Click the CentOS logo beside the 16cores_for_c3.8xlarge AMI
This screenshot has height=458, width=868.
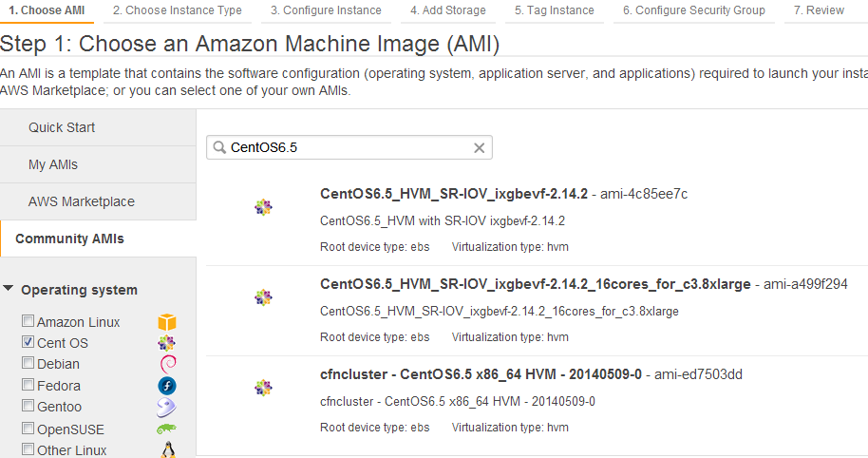coord(263,297)
